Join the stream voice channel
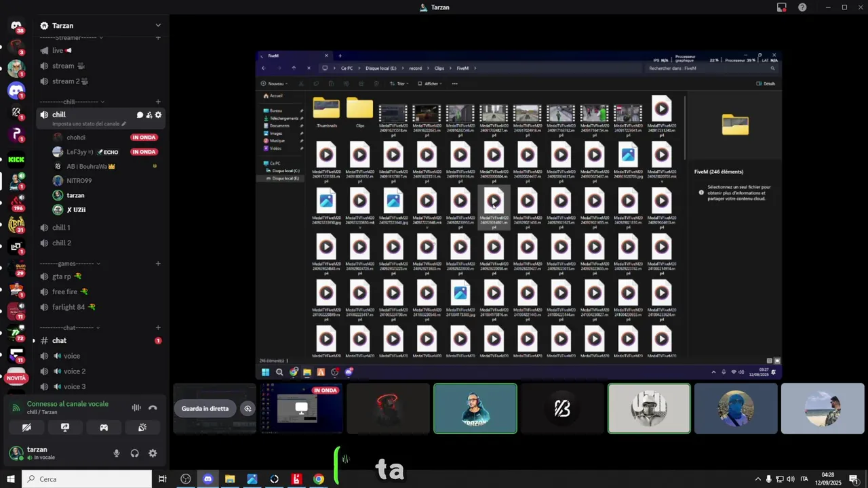Viewport: 868px width, 488px height. [100, 66]
